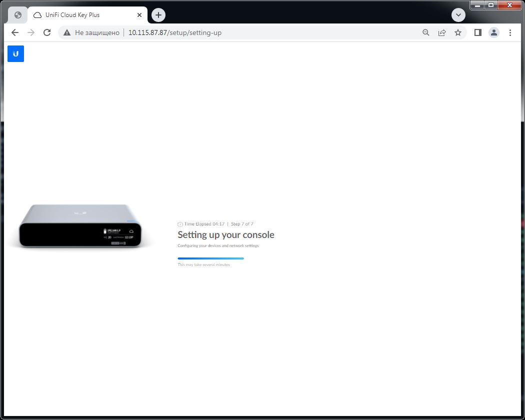Open a new browser tab
This screenshot has width=525, height=420.
click(158, 15)
